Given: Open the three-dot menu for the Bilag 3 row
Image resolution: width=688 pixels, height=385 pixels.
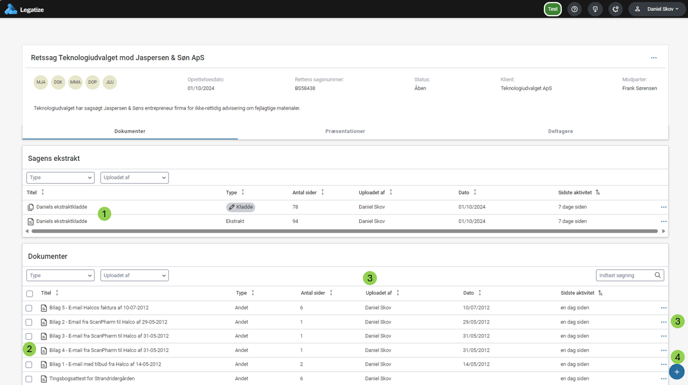Looking at the screenshot, I should [x=663, y=336].
